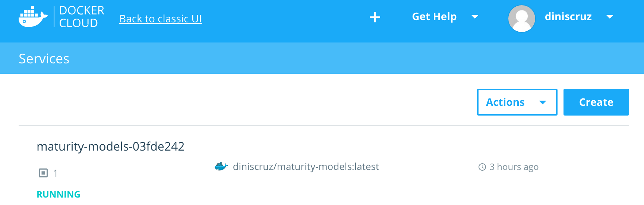Screen dimensions: 644x205
Task: Click the container count square icon
Action: point(43,173)
